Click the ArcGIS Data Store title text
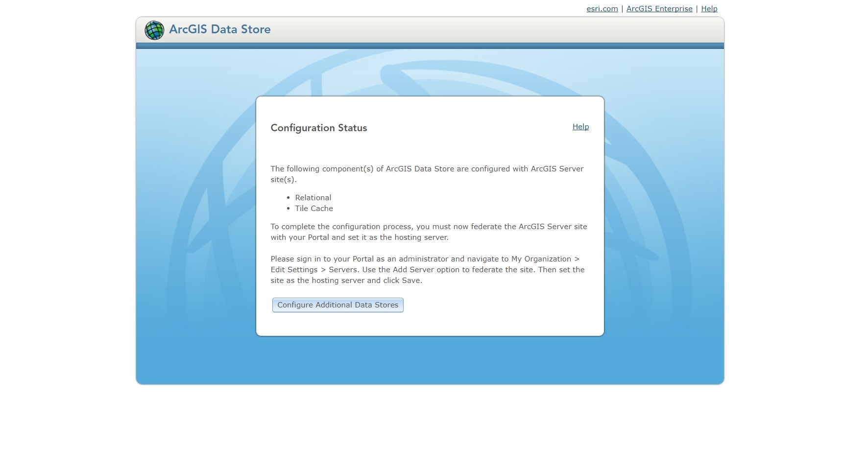The height and width of the screenshot is (470, 868). [x=220, y=29]
